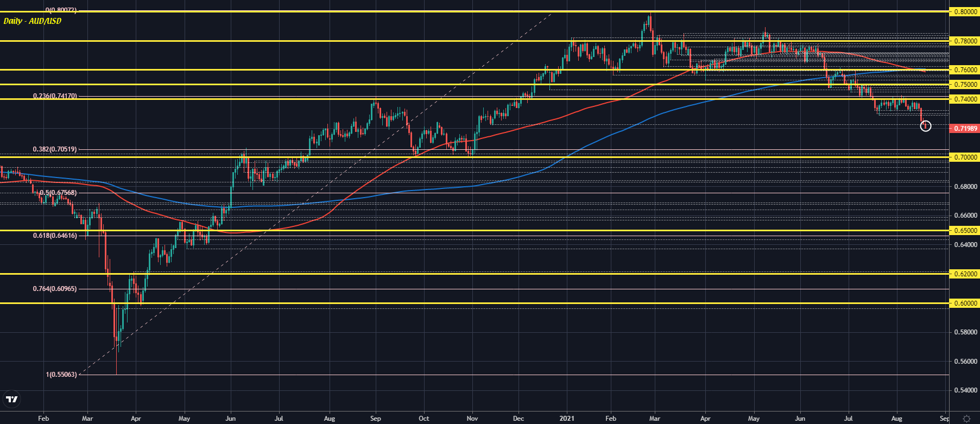Select the 0.382(0.70519) Fibonacci label

[x=55, y=149]
